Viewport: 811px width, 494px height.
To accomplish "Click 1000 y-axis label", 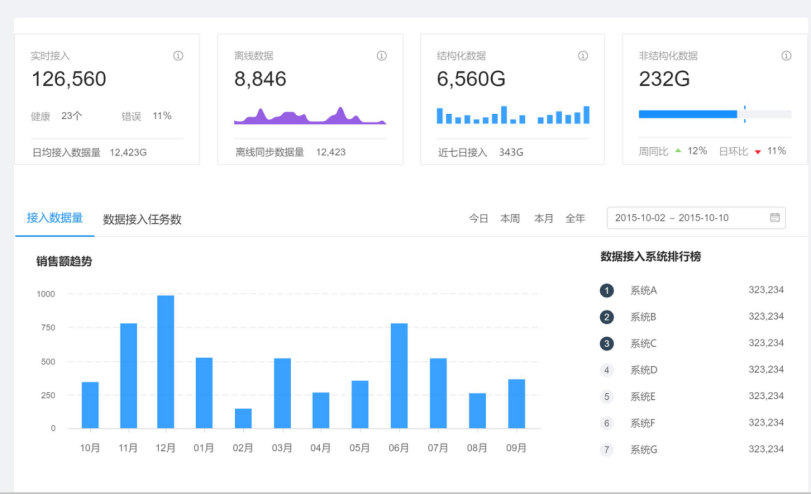I will click(x=46, y=294).
